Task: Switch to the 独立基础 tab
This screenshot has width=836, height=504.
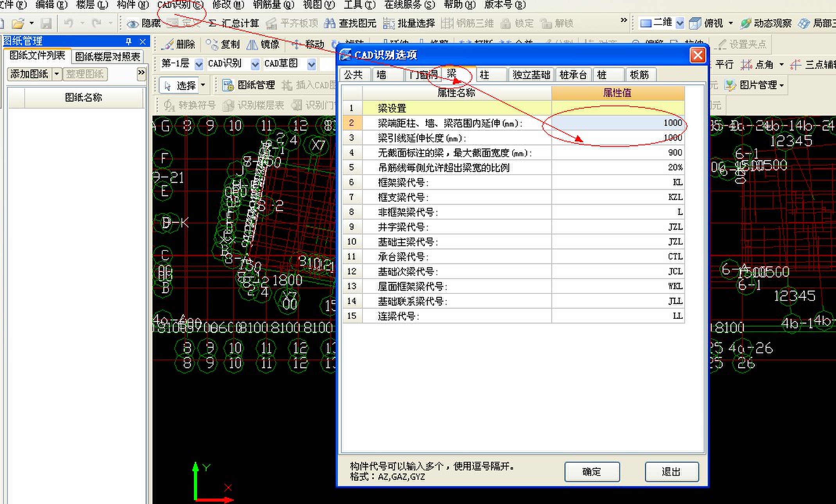Action: pyautogui.click(x=531, y=75)
